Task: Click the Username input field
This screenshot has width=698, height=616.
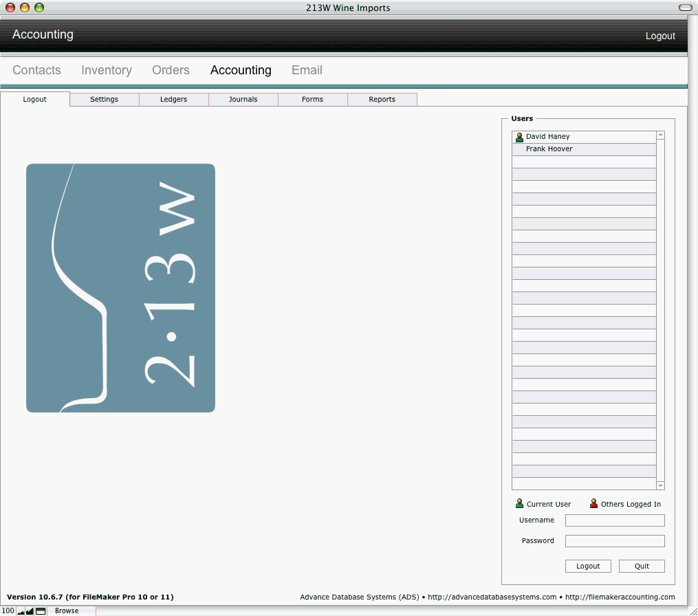Action: [615, 520]
